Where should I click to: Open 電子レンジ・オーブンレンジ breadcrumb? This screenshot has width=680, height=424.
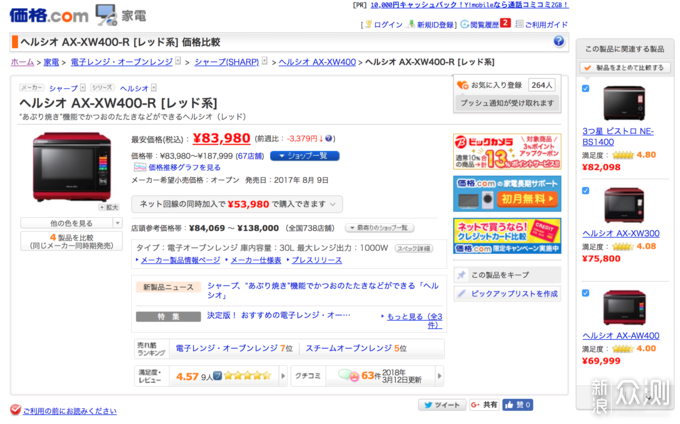pyautogui.click(x=121, y=62)
